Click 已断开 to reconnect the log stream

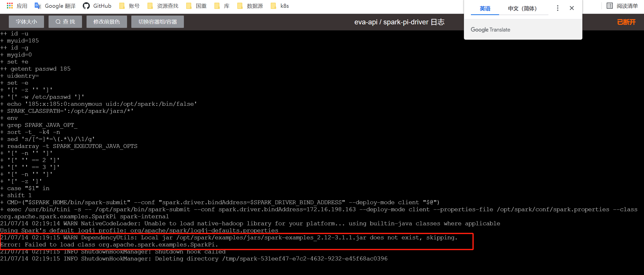click(626, 22)
